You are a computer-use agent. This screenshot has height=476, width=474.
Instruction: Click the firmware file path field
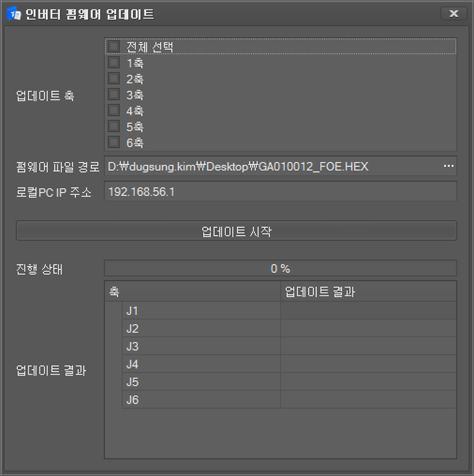click(x=269, y=167)
